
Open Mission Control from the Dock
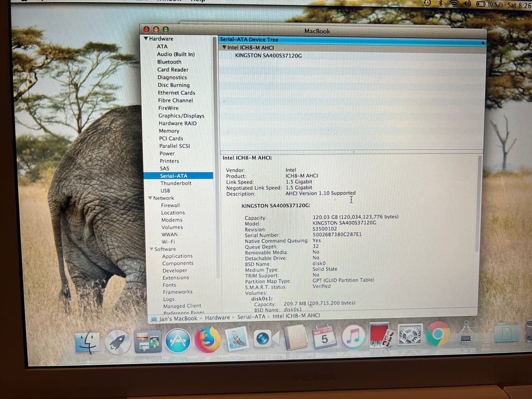tap(147, 341)
